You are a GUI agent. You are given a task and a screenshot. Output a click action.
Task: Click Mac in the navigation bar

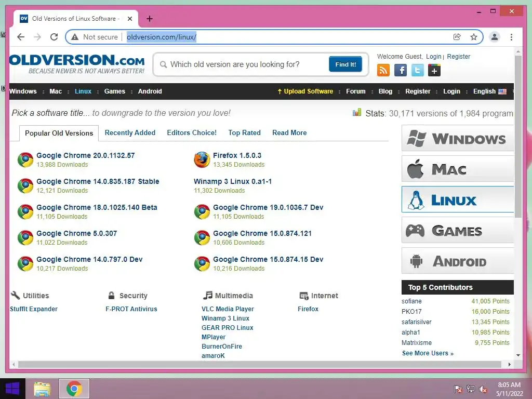(56, 91)
